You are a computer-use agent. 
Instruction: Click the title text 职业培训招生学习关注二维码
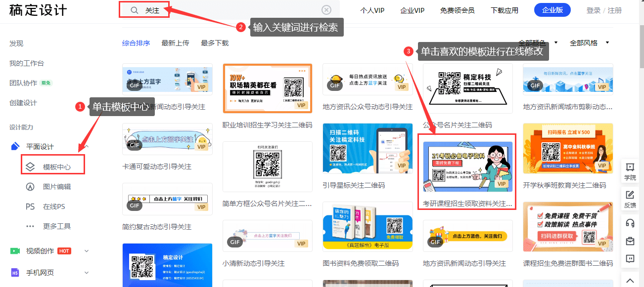coord(268,125)
